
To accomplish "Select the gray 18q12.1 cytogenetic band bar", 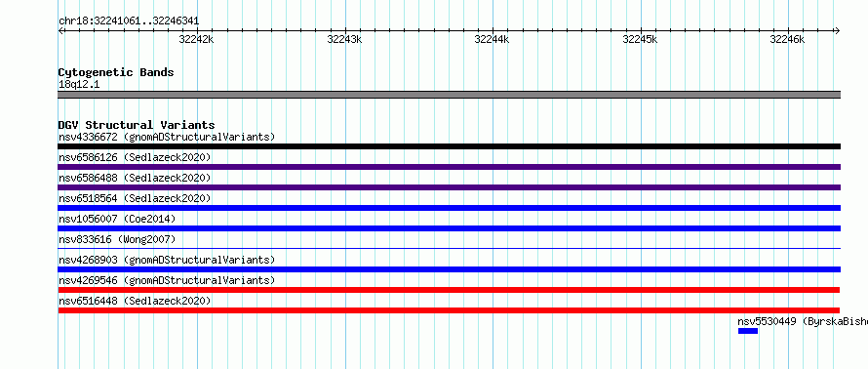I will click(x=449, y=95).
